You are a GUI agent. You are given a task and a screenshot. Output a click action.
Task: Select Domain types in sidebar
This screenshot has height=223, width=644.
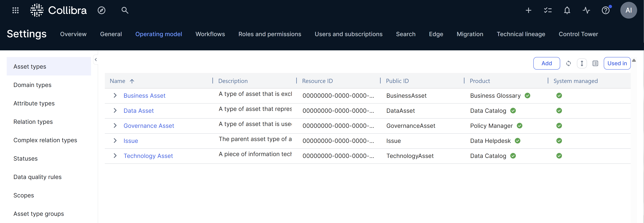tap(49, 85)
